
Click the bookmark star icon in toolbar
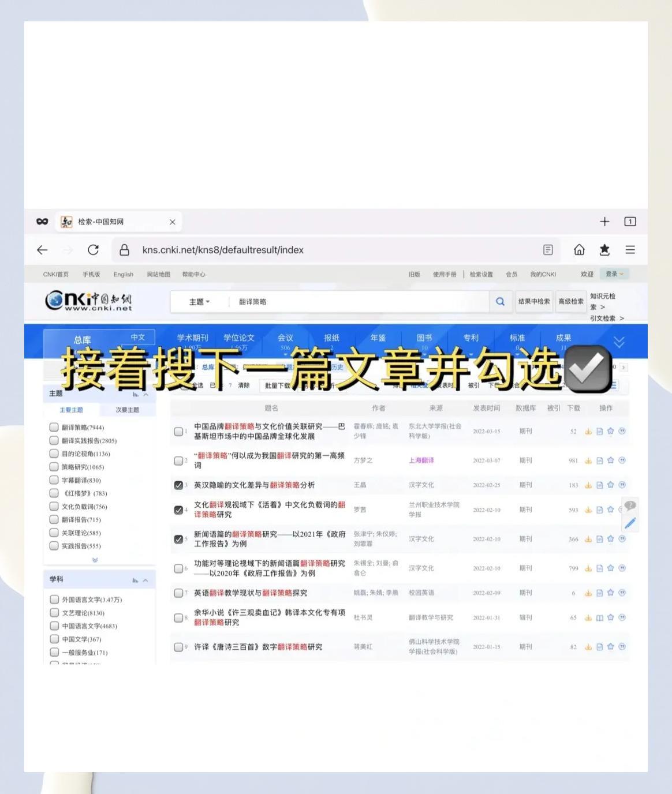coord(604,250)
